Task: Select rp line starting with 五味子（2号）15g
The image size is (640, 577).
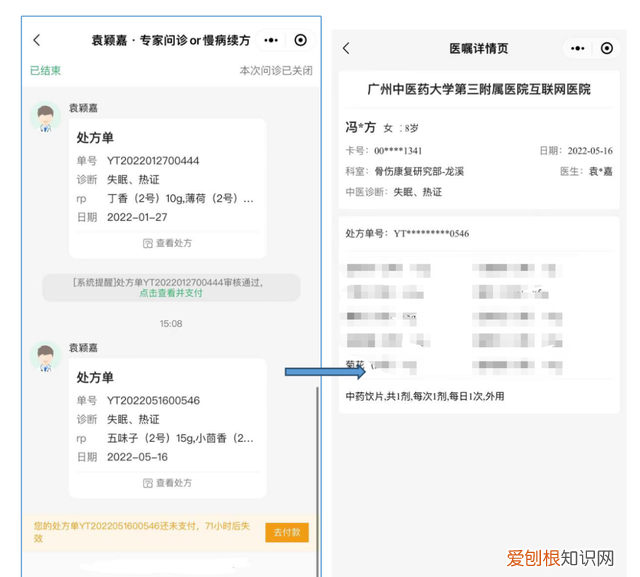Action: tap(180, 438)
